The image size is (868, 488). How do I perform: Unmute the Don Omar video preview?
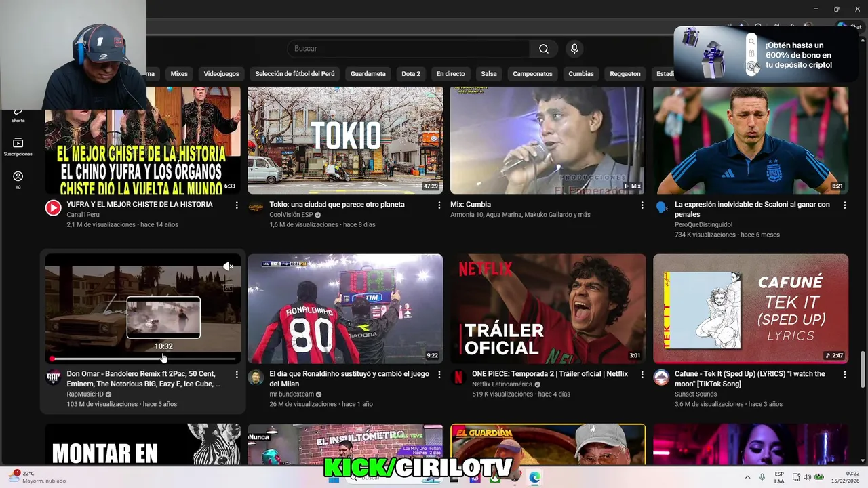click(x=228, y=266)
